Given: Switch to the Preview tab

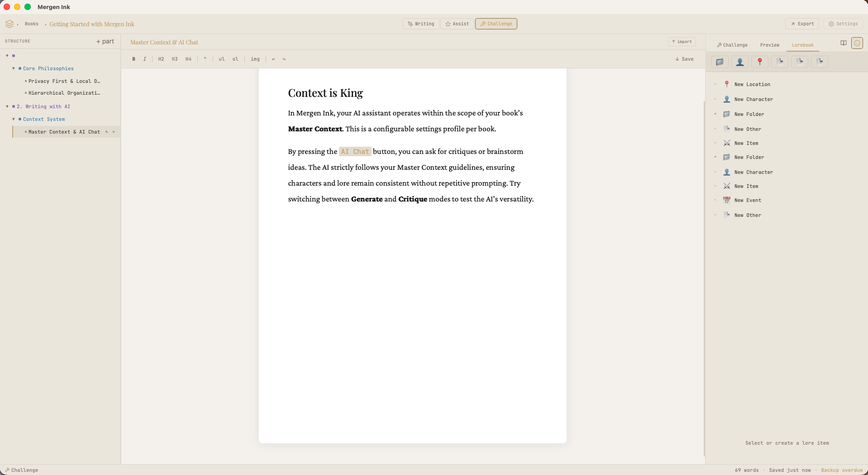Looking at the screenshot, I should 769,45.
